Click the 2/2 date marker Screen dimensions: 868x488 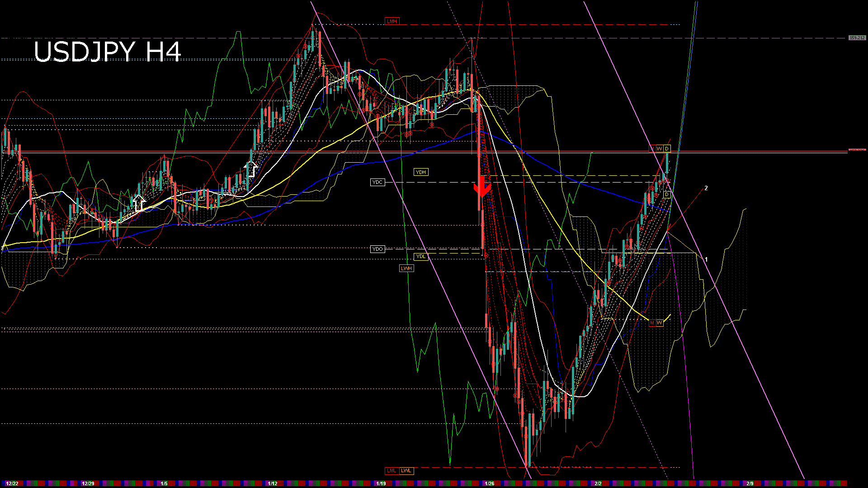[x=598, y=483]
